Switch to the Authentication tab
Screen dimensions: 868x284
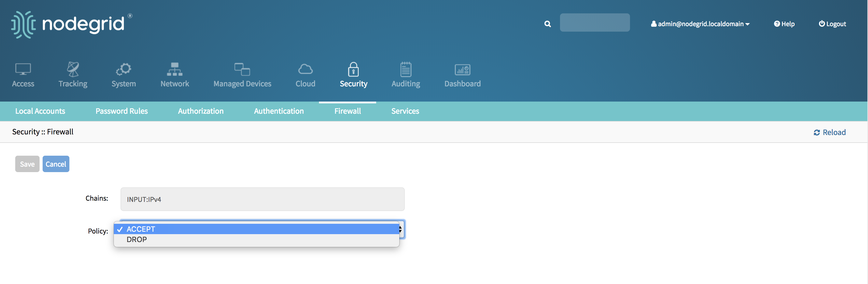[279, 111]
